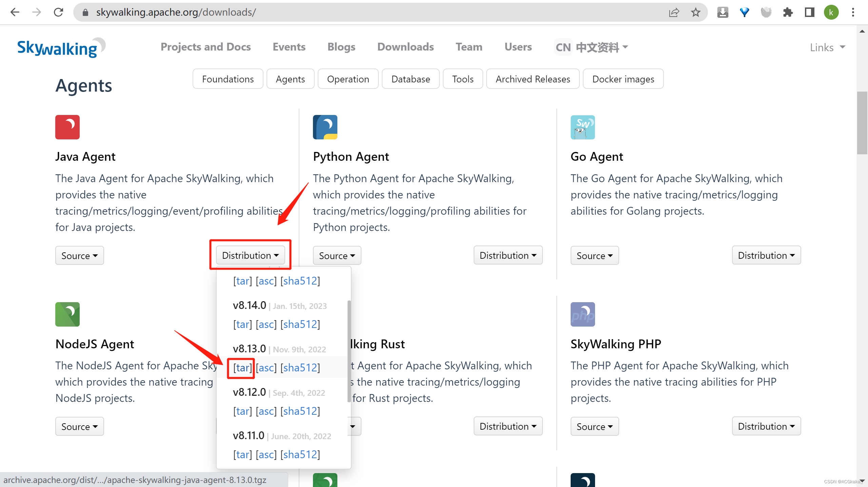Click the padlock site info icon
Screen dimensions: 868x487
[85, 13]
